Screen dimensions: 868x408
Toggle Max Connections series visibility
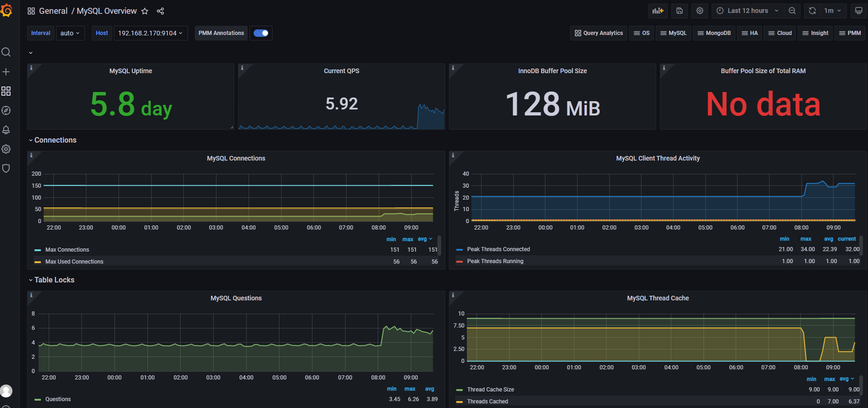(67, 250)
